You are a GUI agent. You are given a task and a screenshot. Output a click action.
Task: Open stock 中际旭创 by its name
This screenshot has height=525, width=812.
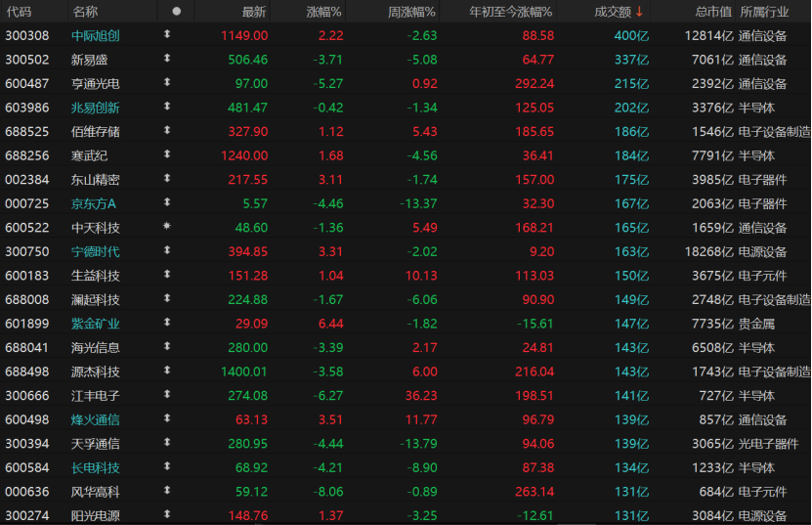tap(96, 36)
